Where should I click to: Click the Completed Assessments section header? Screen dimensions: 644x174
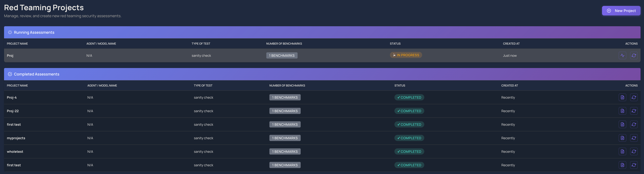pos(36,74)
